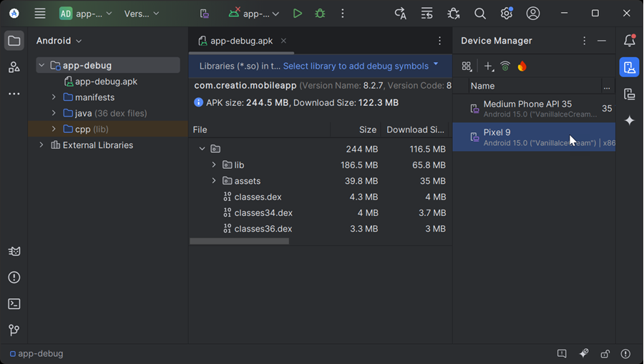Open the Android view selector dropdown
Viewport: 644px width, 364px height.
pyautogui.click(x=59, y=41)
